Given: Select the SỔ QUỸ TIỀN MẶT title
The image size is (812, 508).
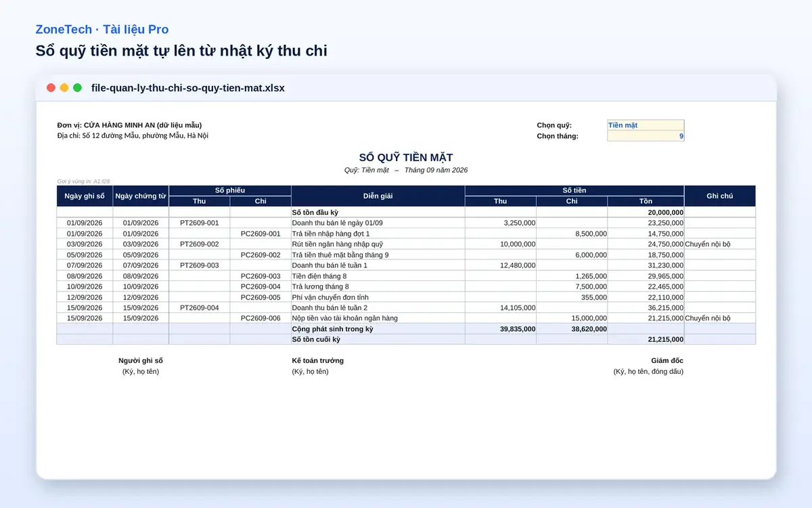Looking at the screenshot, I should 406,157.
